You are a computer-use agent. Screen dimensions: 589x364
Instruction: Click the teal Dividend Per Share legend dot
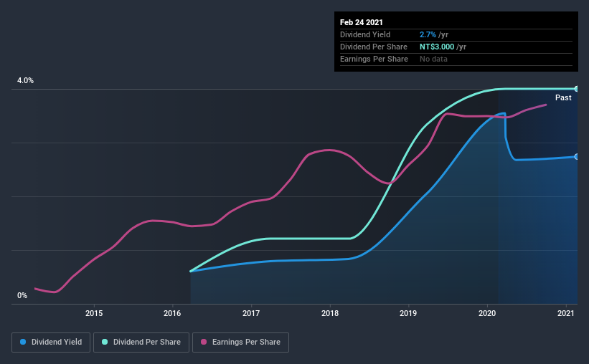105,342
